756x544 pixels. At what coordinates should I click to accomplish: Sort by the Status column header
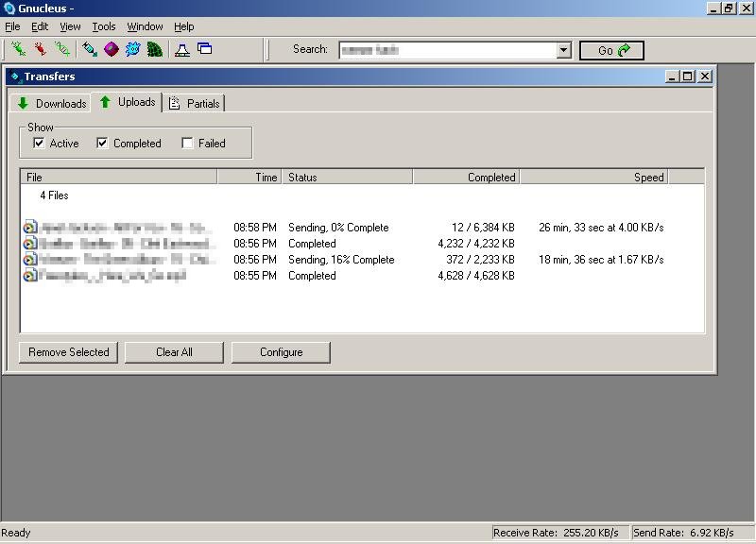pyautogui.click(x=347, y=177)
